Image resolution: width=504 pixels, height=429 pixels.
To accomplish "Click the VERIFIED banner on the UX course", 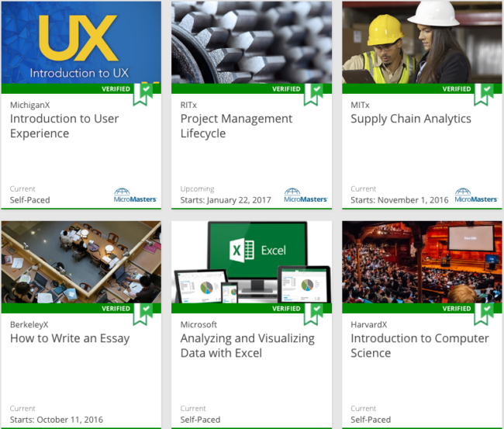I will (81, 88).
